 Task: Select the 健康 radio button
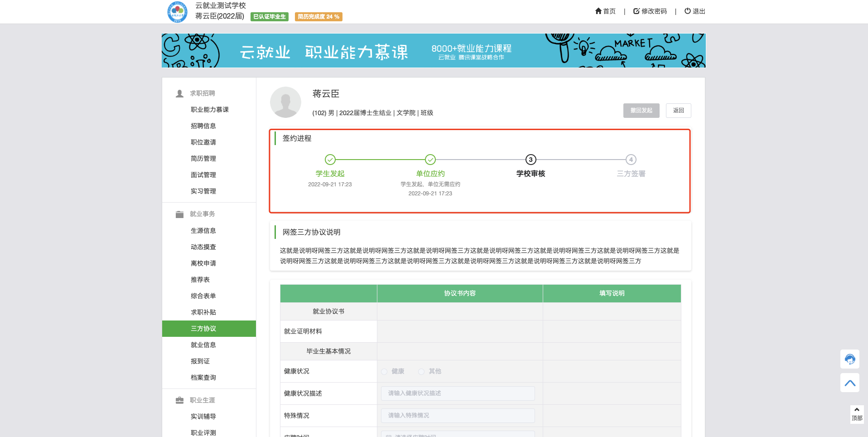click(384, 372)
